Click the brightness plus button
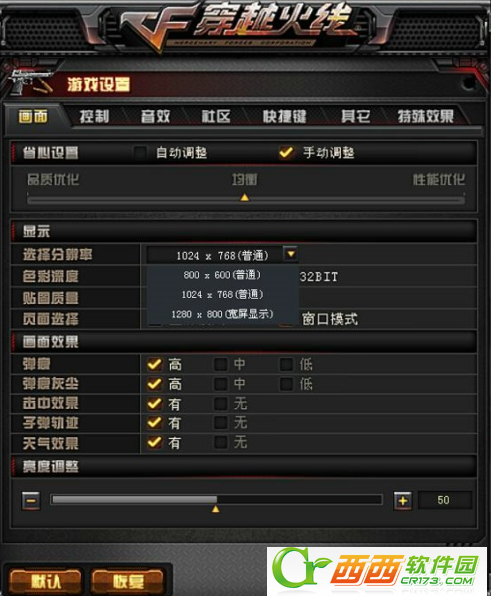Image resolution: width=491 pixels, height=596 pixels. pos(402,501)
